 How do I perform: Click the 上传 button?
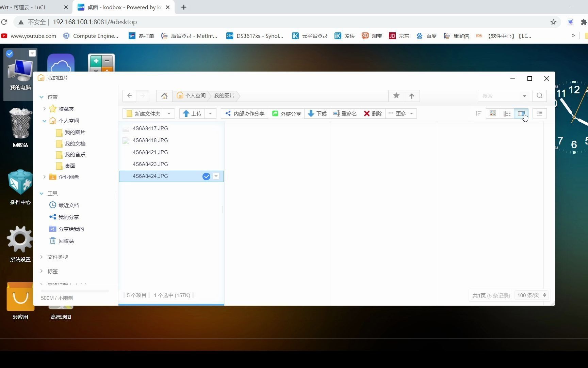(192, 113)
